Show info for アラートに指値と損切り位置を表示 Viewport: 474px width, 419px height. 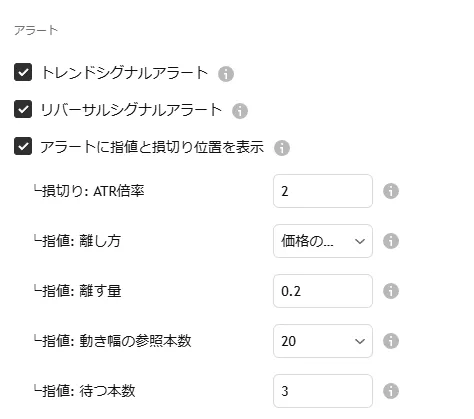point(282,148)
